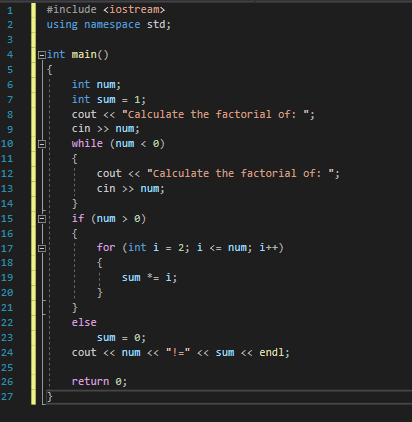The width and height of the screenshot is (412, 422).
Task: Place cursor on the #include <iostream> directive
Action: [106, 9]
